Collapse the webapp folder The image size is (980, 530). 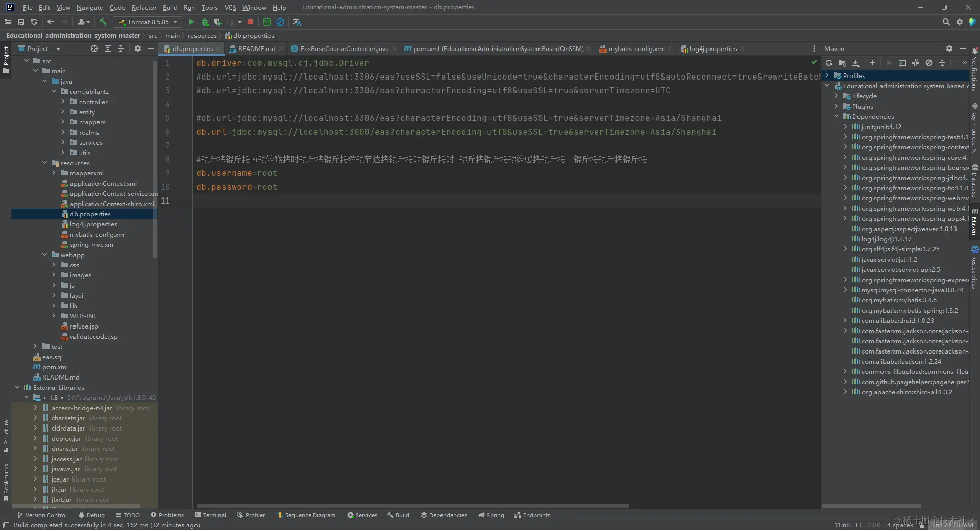44,255
